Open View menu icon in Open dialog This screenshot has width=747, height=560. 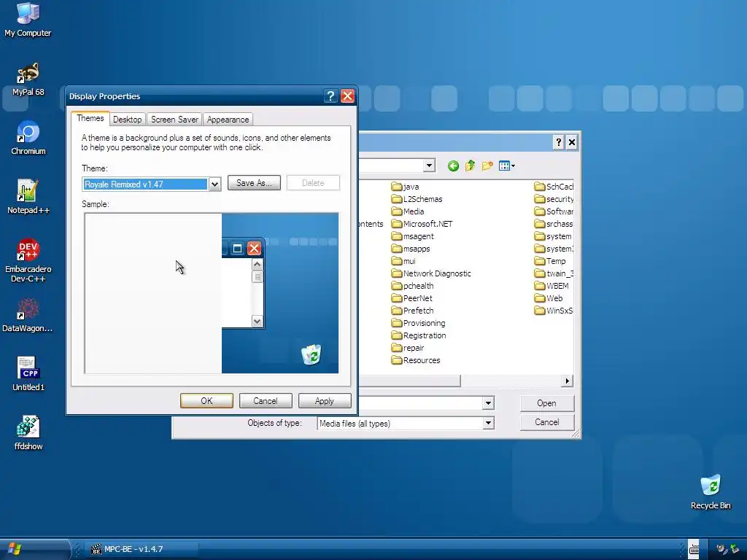tap(506, 166)
